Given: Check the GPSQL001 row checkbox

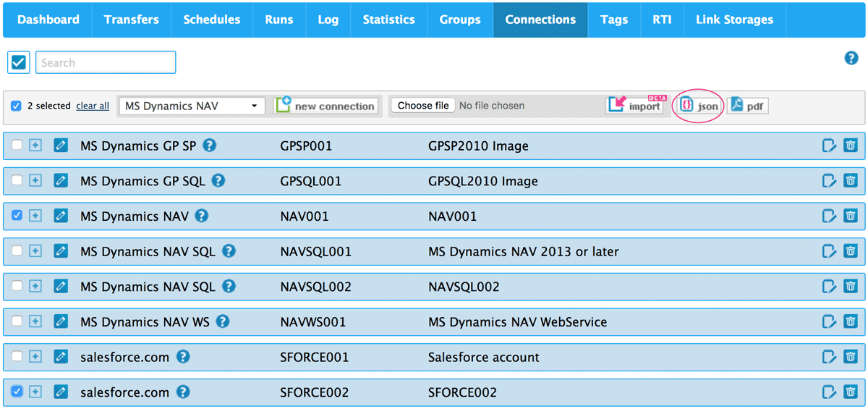Looking at the screenshot, I should [17, 181].
